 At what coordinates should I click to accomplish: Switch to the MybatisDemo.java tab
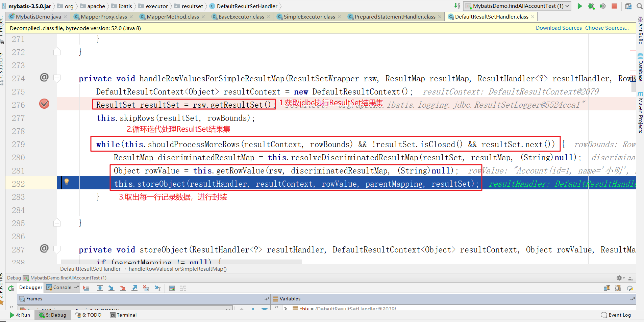[x=39, y=17]
